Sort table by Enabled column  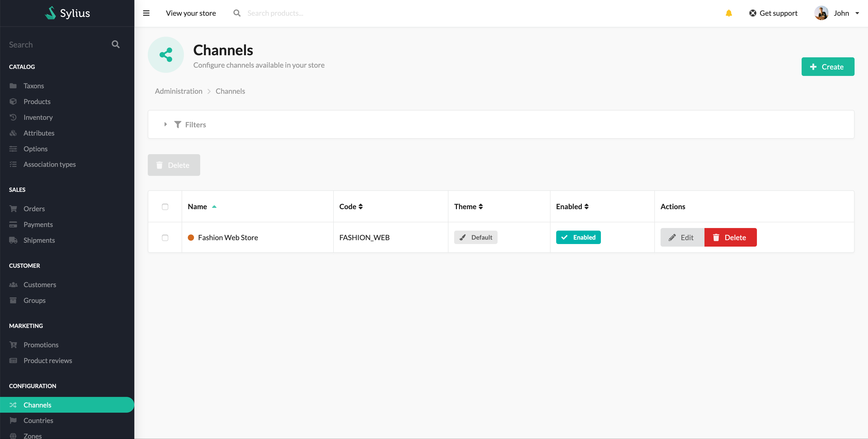[572, 207]
